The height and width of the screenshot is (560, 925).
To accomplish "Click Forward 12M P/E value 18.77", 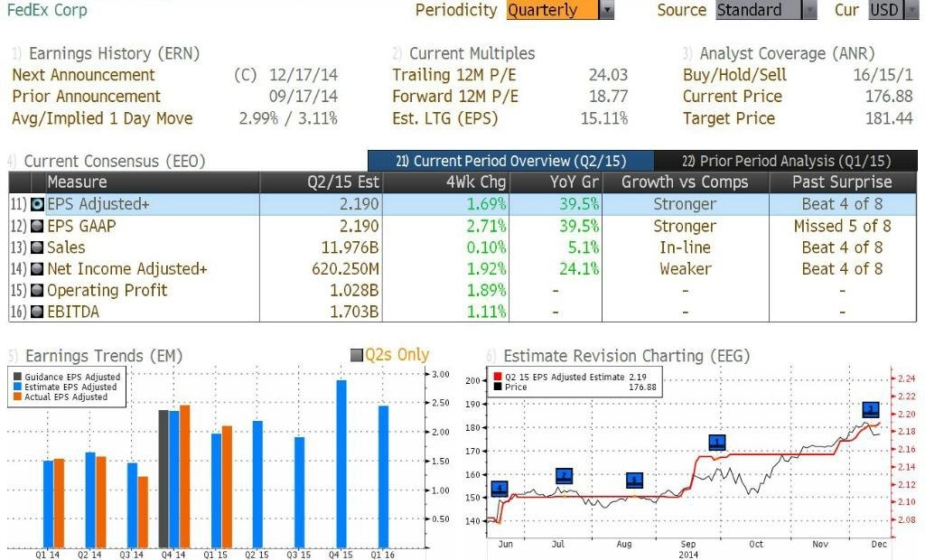I will (608, 96).
